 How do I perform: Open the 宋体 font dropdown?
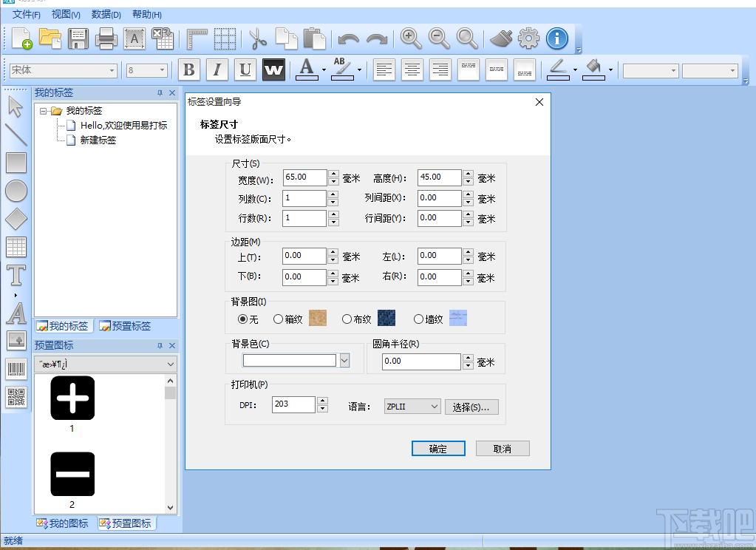(x=112, y=70)
